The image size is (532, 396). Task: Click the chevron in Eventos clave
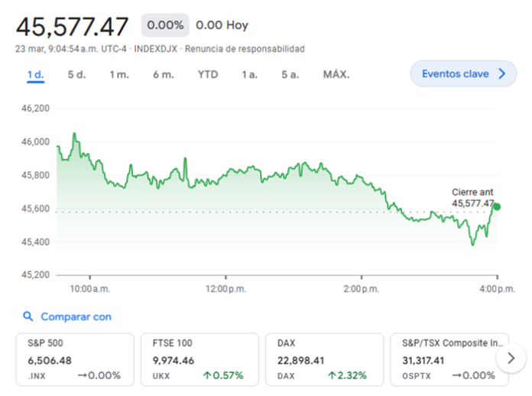click(x=502, y=74)
